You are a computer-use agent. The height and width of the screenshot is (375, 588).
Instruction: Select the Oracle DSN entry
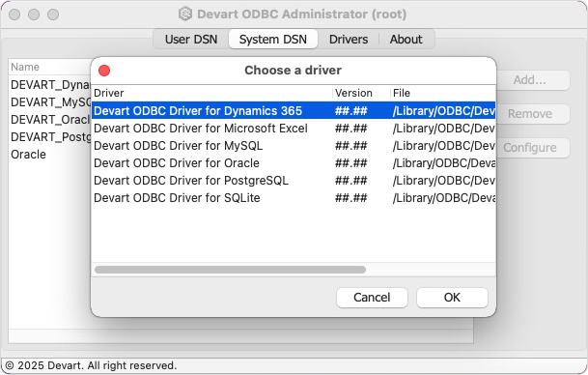pyautogui.click(x=50, y=155)
